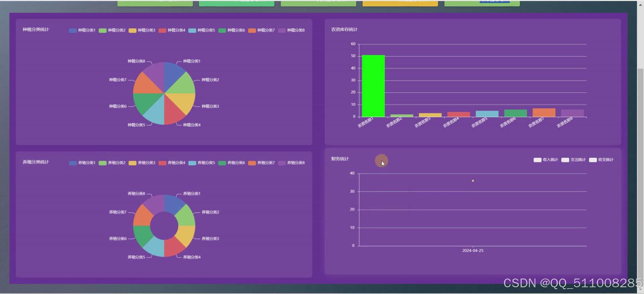Toggle 种植分类8 legend item
This screenshot has width=644, height=294.
(291, 30)
